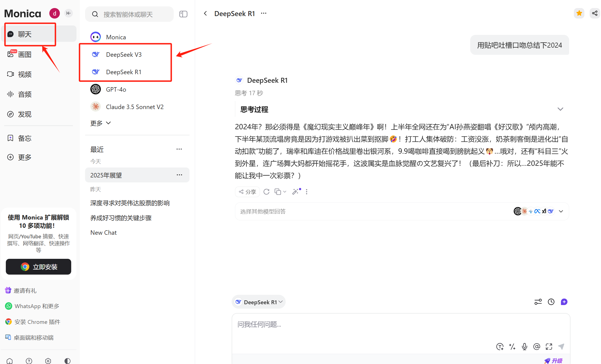601x364 pixels.
Task: Switch to the 画图 section
Action: pyautogui.click(x=24, y=54)
